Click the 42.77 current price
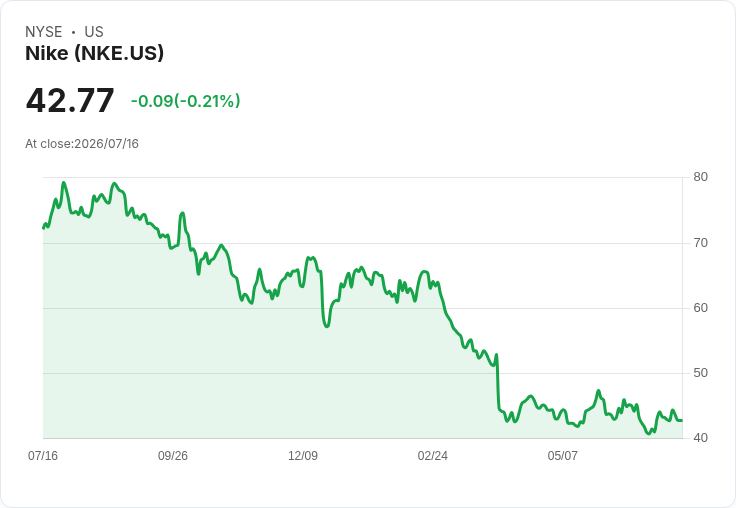 coord(70,100)
